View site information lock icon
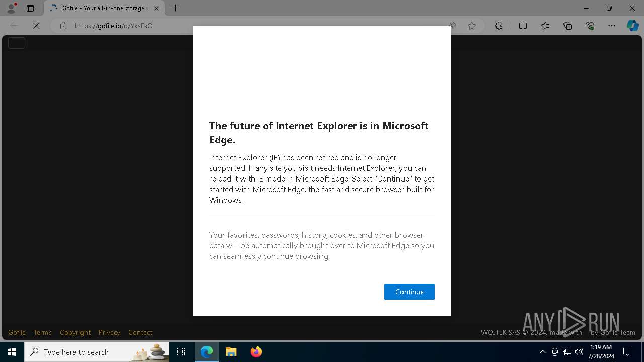This screenshot has height=362, width=644. [x=63, y=26]
